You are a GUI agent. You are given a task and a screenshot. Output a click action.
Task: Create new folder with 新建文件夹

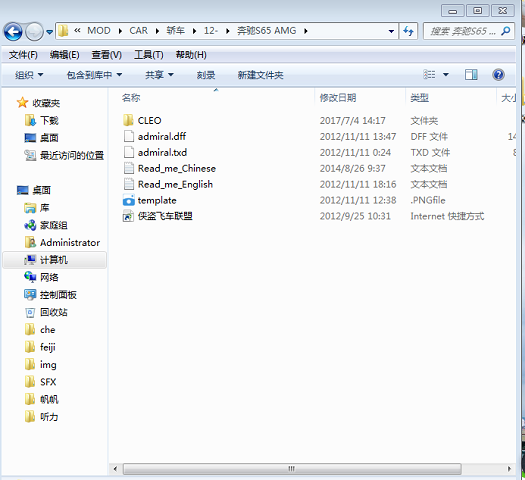pyautogui.click(x=260, y=75)
